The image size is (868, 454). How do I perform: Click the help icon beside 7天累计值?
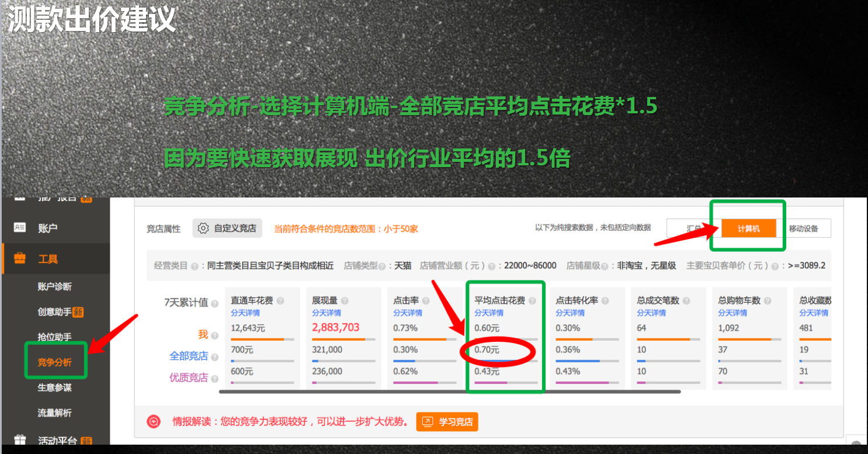214,304
